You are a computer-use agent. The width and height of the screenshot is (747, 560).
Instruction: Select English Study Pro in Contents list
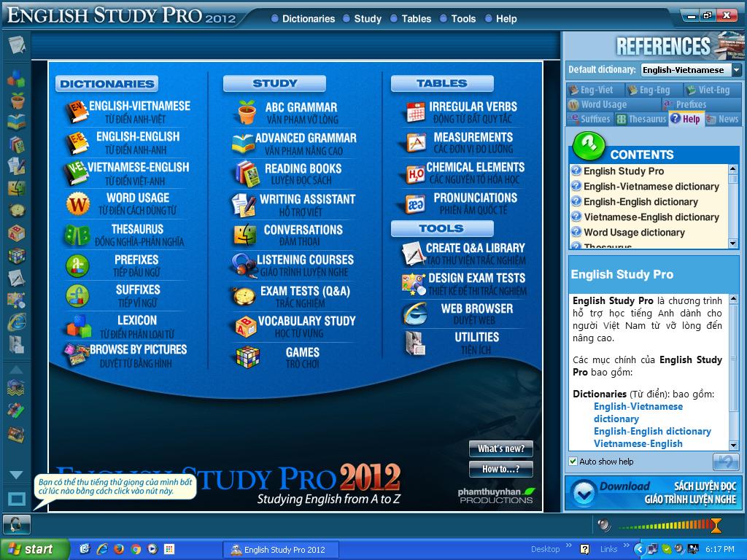tap(624, 171)
